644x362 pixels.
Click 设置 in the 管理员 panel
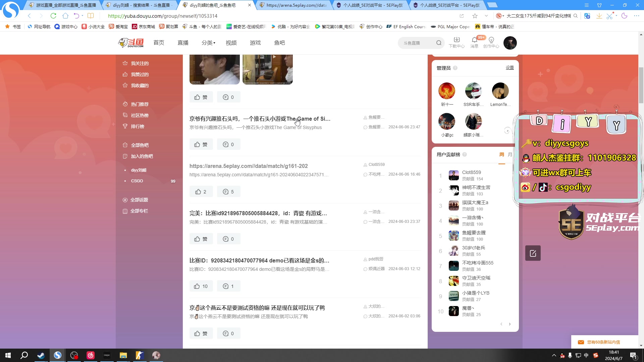click(x=509, y=68)
